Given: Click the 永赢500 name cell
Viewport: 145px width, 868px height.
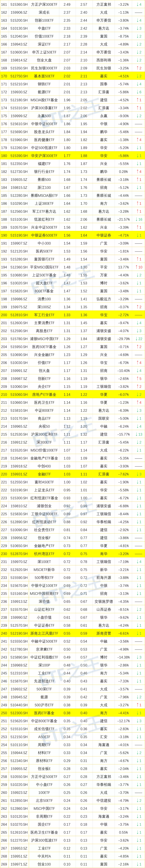Looking at the screenshot, I should point(44,116).
